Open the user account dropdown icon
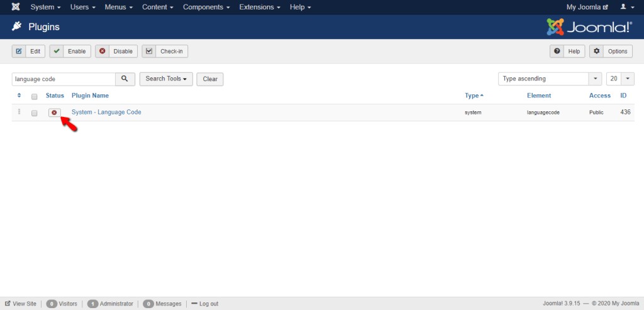The image size is (644, 310). 627,7
